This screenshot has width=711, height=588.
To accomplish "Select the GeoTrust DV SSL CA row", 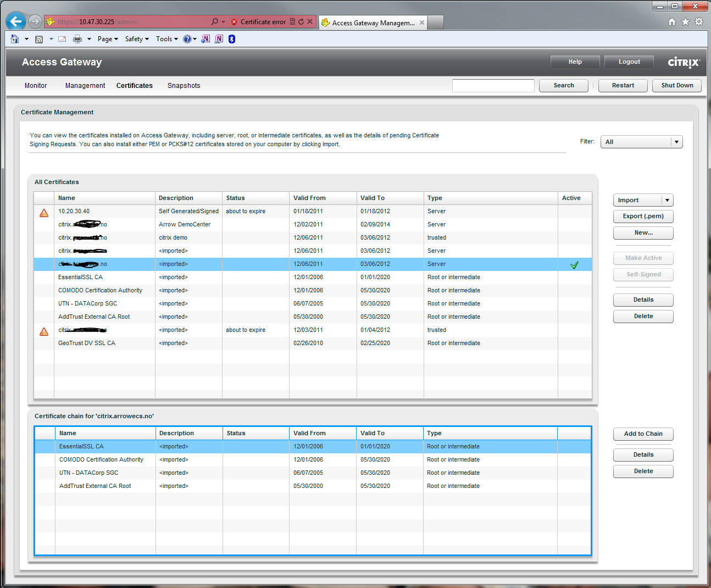I will [x=313, y=343].
